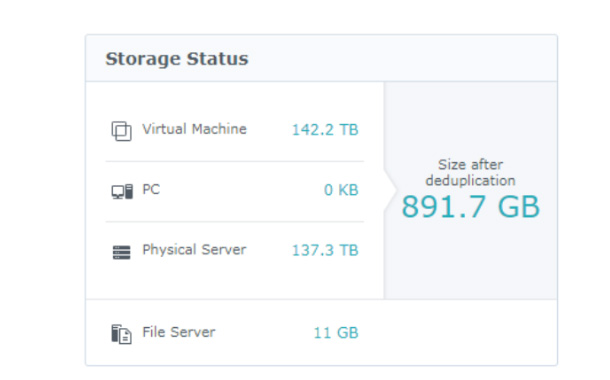Click the Virtual Machine overlapping squares icon

121,131
